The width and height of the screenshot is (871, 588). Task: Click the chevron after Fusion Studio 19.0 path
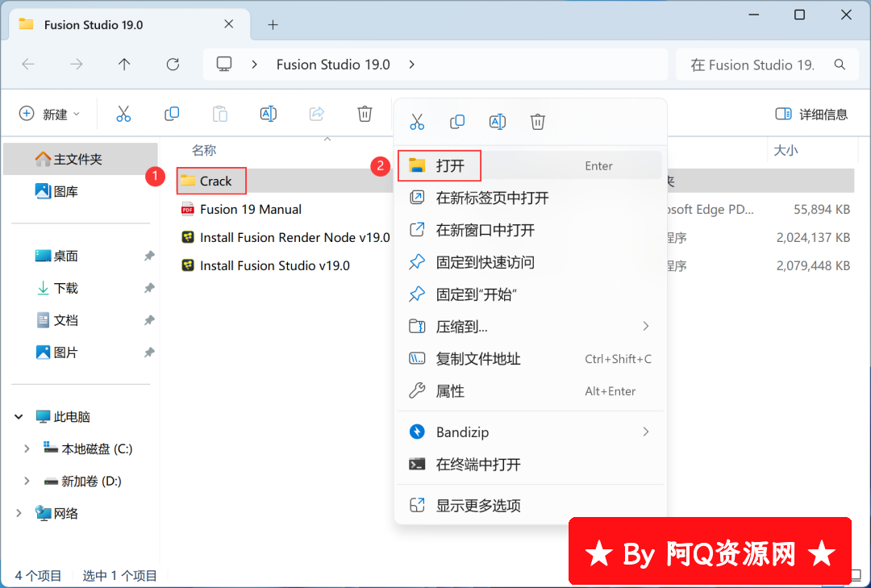[x=411, y=65]
